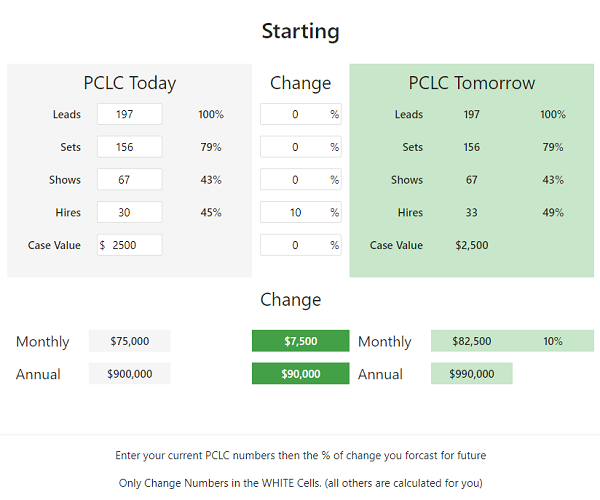Focus the Shows input showing 67

(129, 180)
